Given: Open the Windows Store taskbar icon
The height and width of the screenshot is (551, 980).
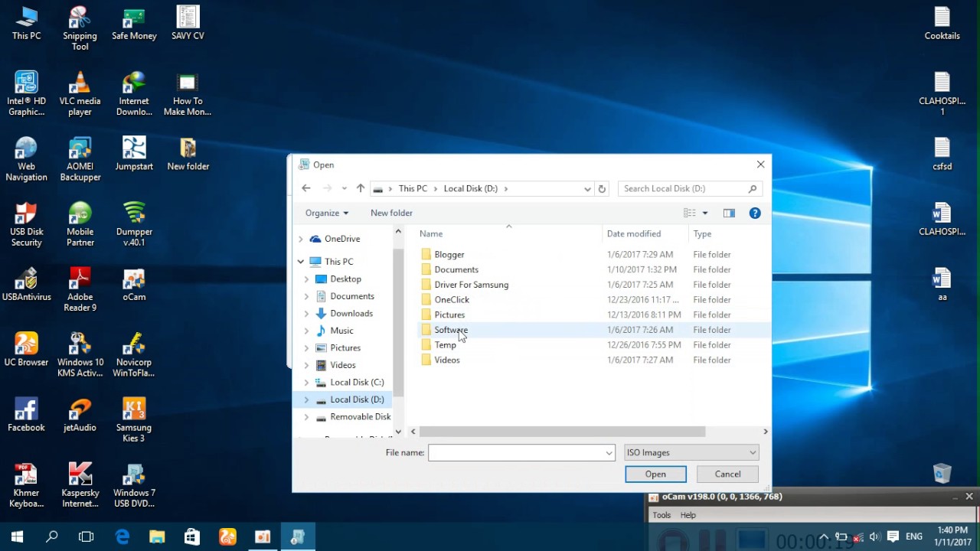Looking at the screenshot, I should coord(192,536).
